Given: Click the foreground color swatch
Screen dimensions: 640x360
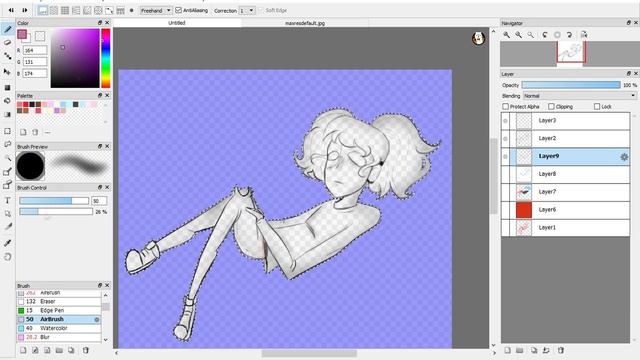Looking at the screenshot, I should tap(22, 34).
